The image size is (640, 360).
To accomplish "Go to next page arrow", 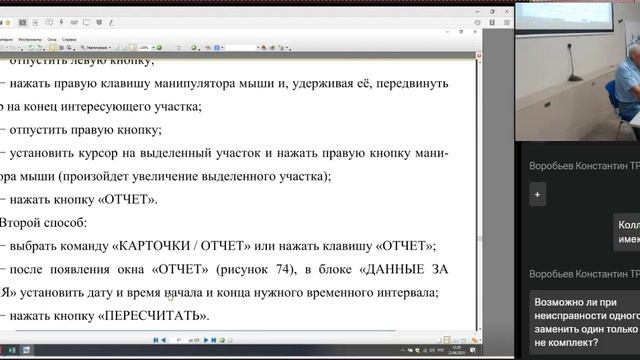I will 206,340.
